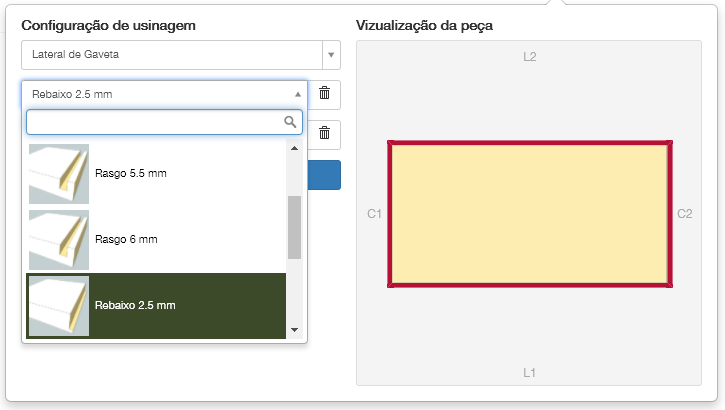
Task: Click the Rasgo 6 mm thumbnail image
Action: (x=58, y=240)
